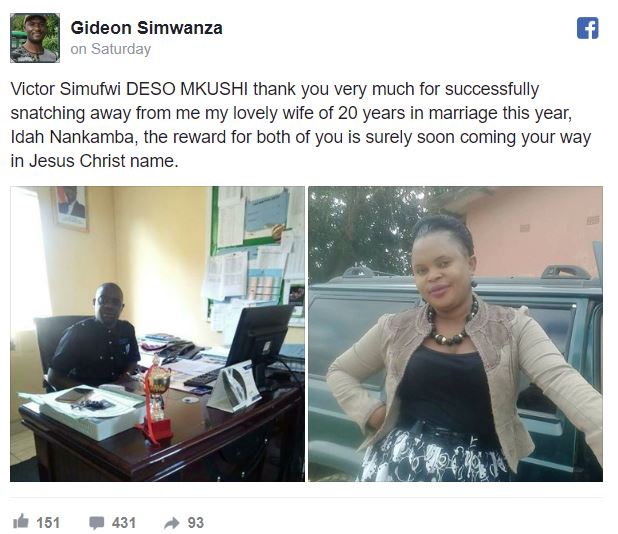Image resolution: width=618 pixels, height=534 pixels.
Task: Click the comment speech bubble icon
Action: click(97, 523)
